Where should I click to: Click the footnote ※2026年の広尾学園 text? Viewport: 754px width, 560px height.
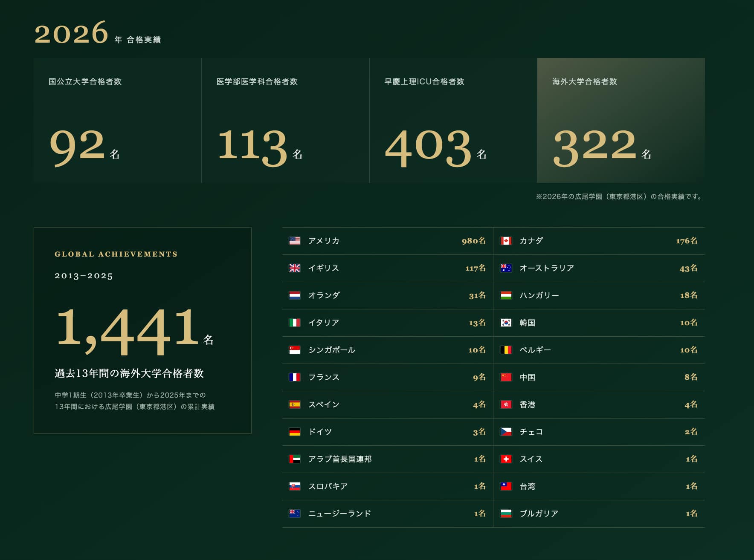click(620, 196)
